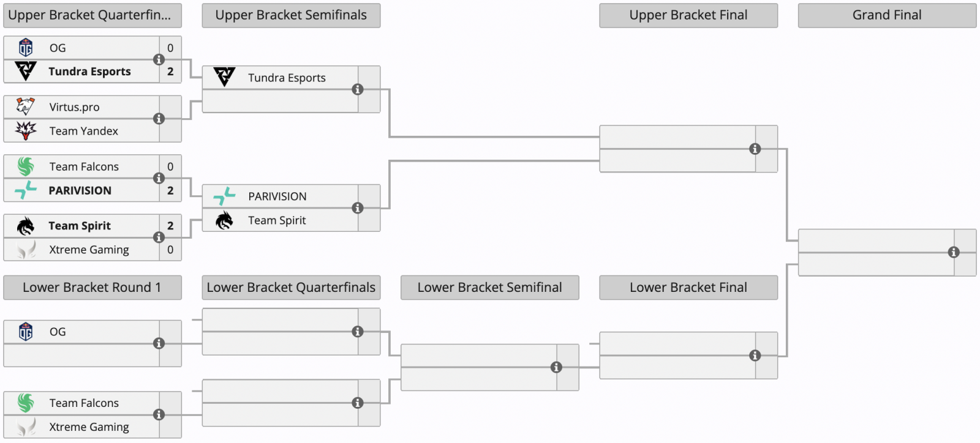Open the Virtus.pro team name link

point(74,107)
